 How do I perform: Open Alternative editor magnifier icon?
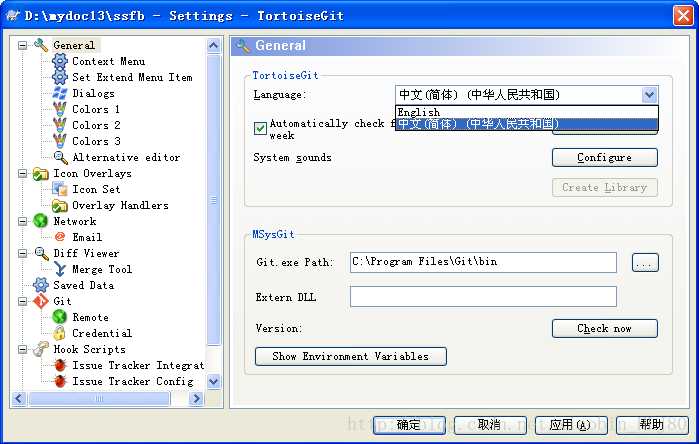[60, 157]
